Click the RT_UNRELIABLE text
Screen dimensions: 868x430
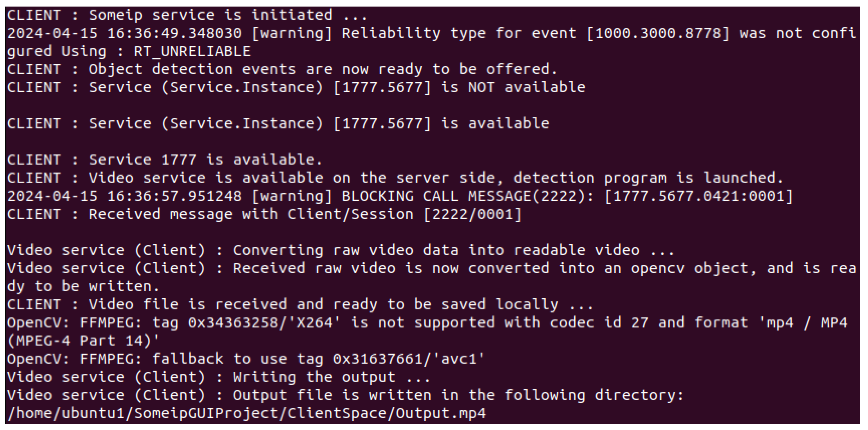[192, 51]
